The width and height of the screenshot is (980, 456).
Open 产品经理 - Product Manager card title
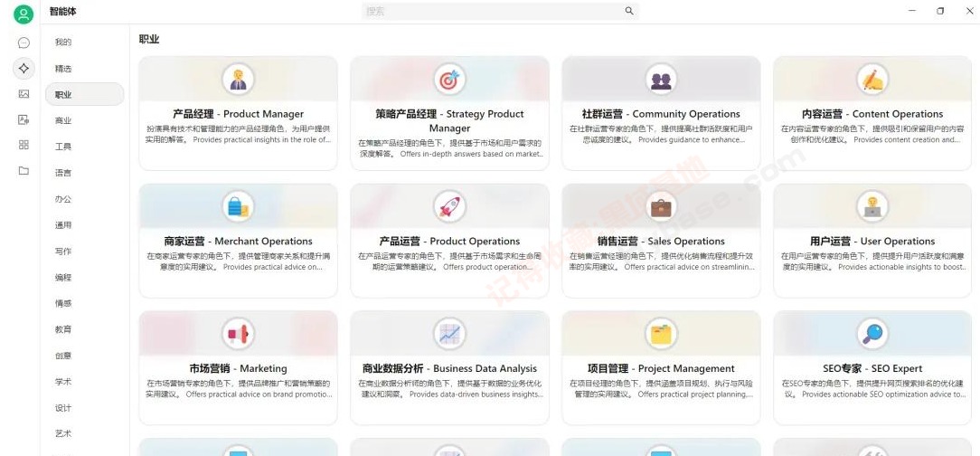(x=238, y=114)
